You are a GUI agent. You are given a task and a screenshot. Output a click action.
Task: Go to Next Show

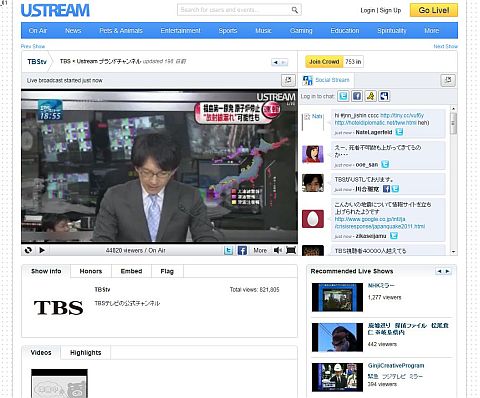445,46
